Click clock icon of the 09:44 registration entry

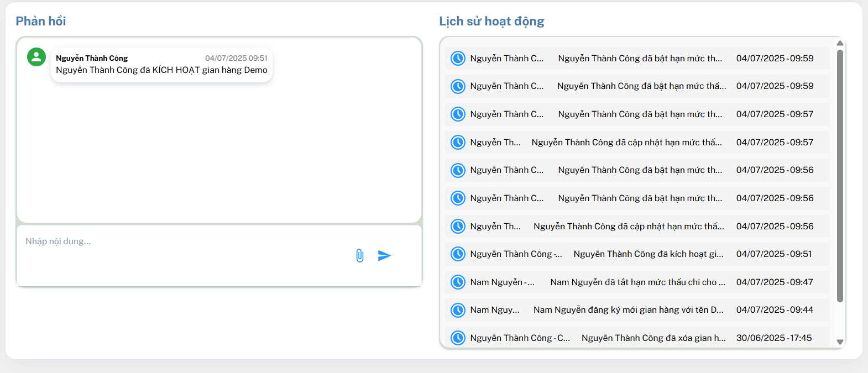pyautogui.click(x=458, y=310)
